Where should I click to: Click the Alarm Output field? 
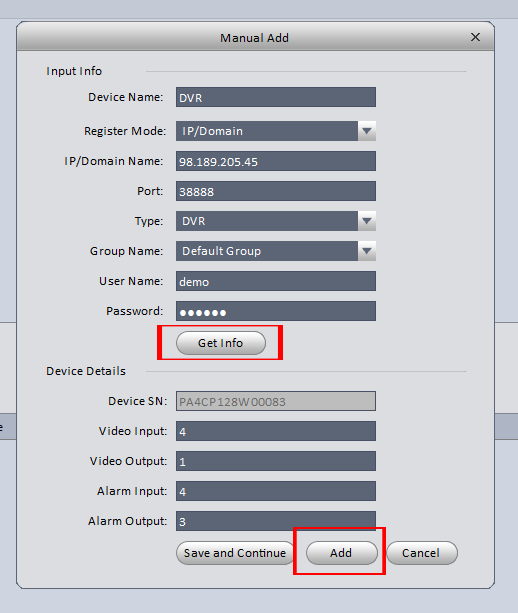[276, 521]
